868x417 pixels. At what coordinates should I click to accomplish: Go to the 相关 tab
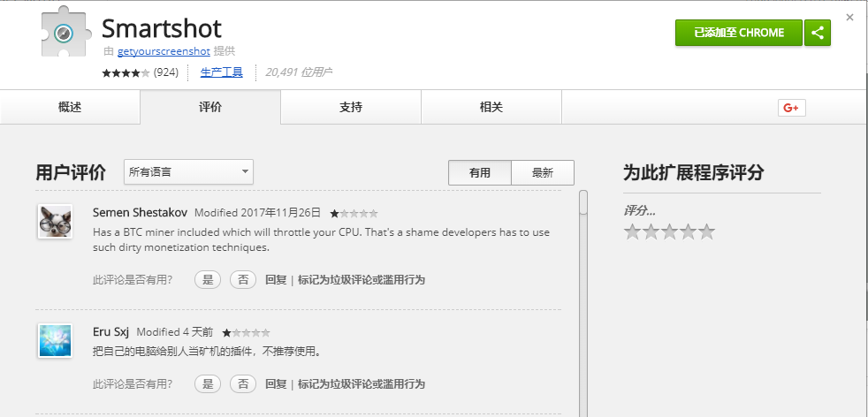tap(491, 107)
